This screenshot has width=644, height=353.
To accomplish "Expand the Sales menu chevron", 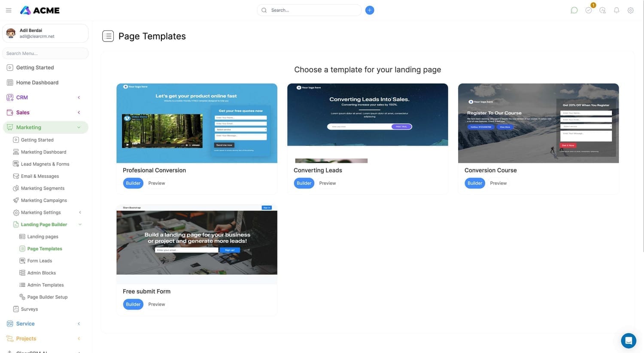I will 79,113.
